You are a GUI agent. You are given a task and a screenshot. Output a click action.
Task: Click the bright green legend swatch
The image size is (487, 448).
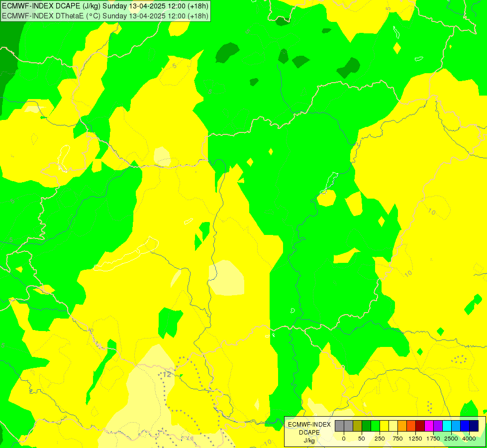click(375, 426)
